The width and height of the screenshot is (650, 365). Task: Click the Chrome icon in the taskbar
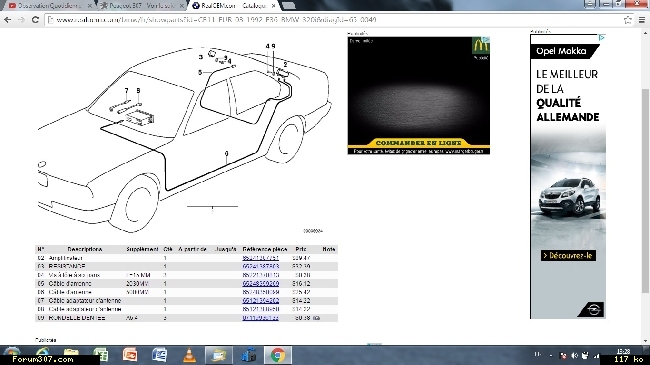coord(278,355)
